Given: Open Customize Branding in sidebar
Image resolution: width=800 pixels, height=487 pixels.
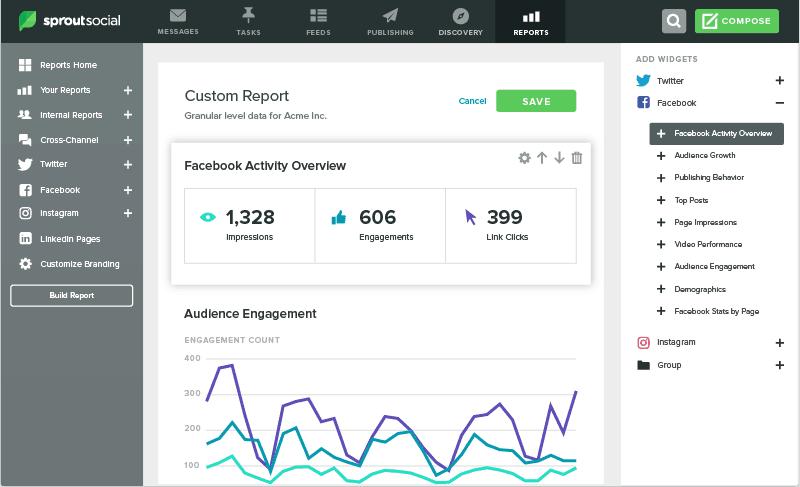Looking at the screenshot, I should tap(79, 264).
